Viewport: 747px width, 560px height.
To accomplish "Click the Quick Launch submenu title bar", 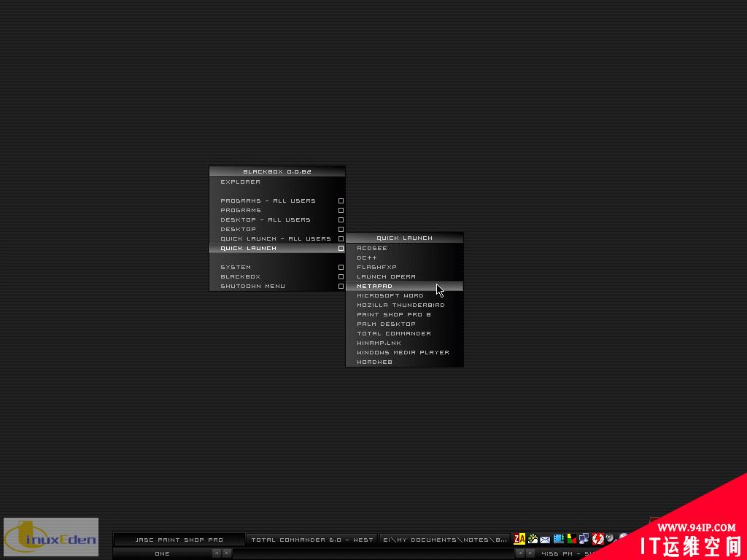I will pos(404,238).
